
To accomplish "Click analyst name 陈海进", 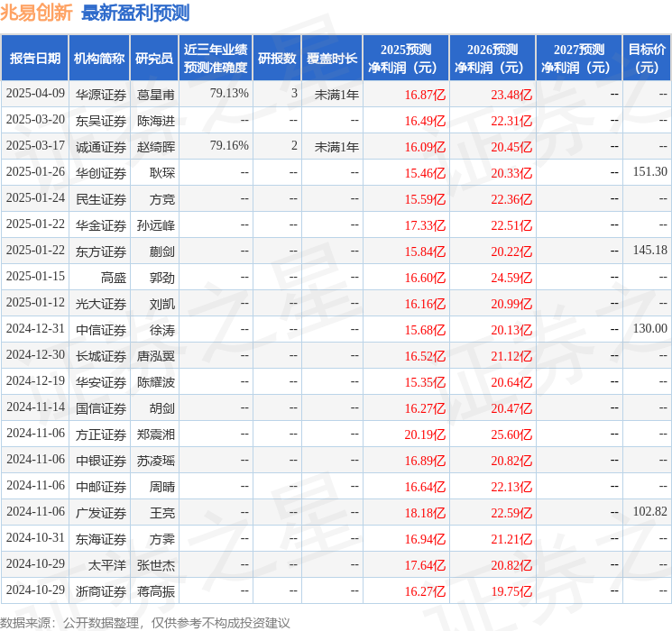I will [156, 121].
